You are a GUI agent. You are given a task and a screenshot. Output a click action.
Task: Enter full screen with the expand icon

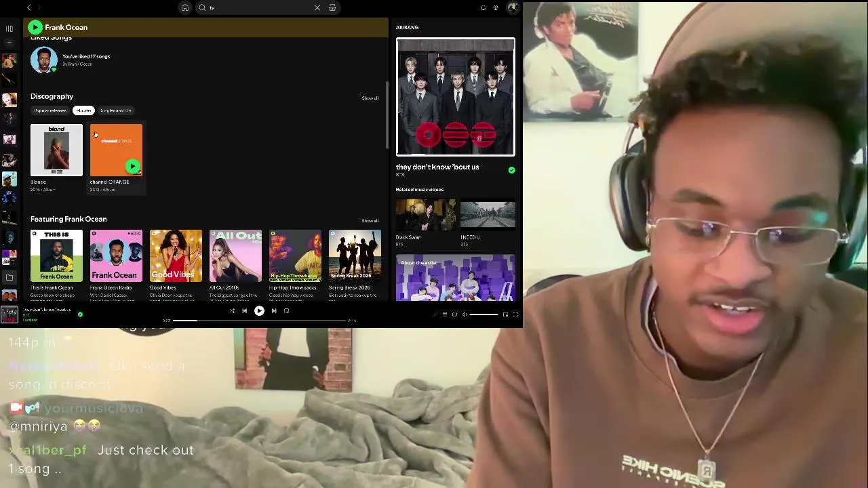(x=515, y=314)
